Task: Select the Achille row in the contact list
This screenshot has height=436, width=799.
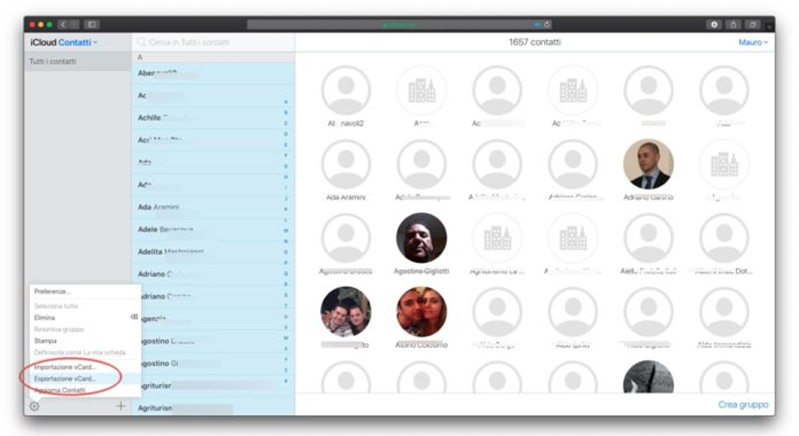Action: [213, 118]
